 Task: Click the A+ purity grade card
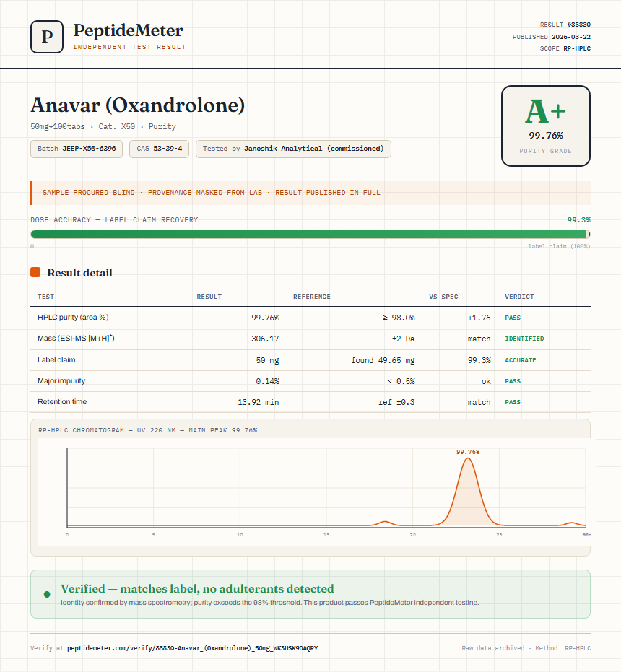(x=545, y=126)
